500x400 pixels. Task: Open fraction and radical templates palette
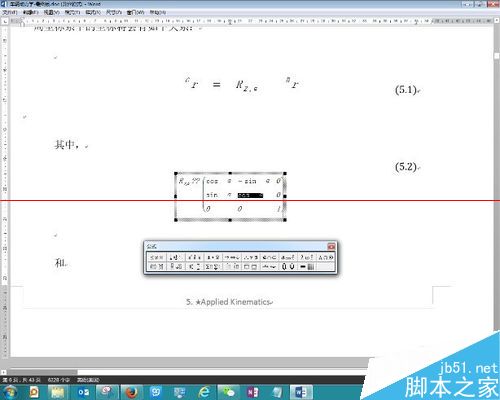(176, 266)
